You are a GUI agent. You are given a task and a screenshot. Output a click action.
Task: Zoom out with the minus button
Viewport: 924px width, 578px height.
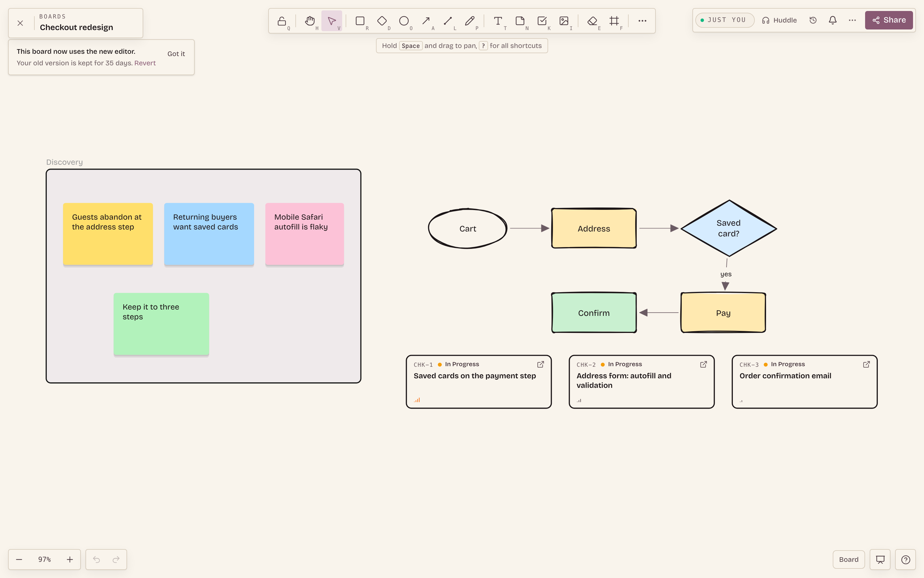coord(19,559)
